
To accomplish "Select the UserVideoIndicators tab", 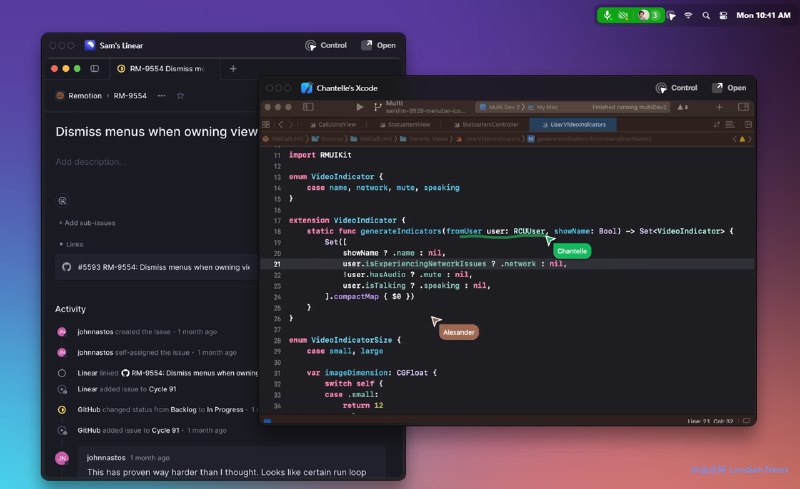I will (573, 125).
